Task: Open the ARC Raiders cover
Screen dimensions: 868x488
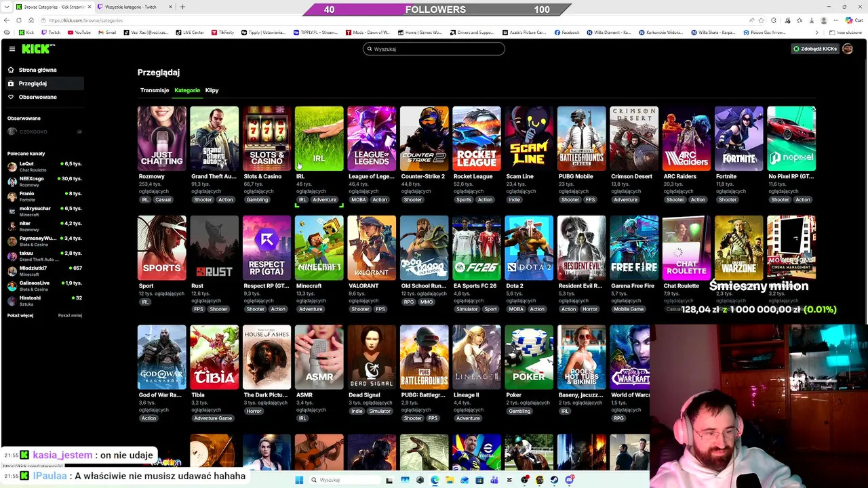Action: (687, 138)
